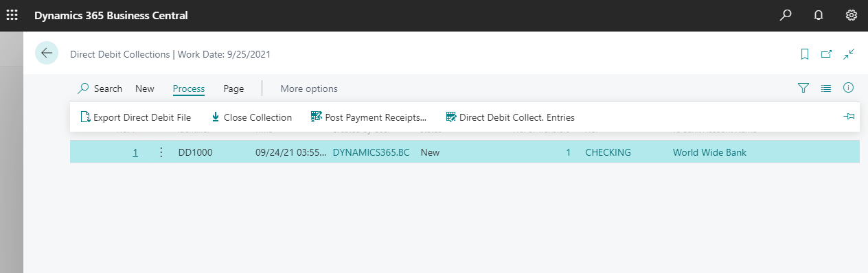Go back with the arrow button

coord(47,54)
